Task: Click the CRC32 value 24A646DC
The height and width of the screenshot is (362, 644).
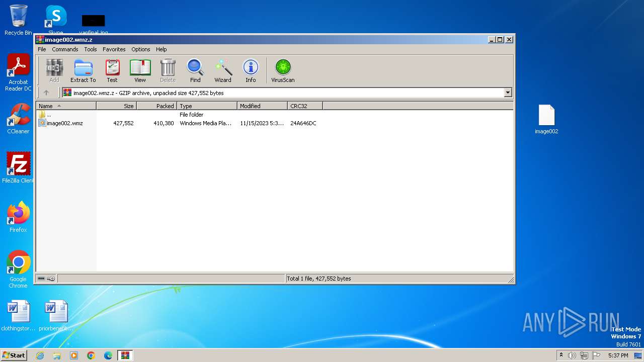Action: 303,123
